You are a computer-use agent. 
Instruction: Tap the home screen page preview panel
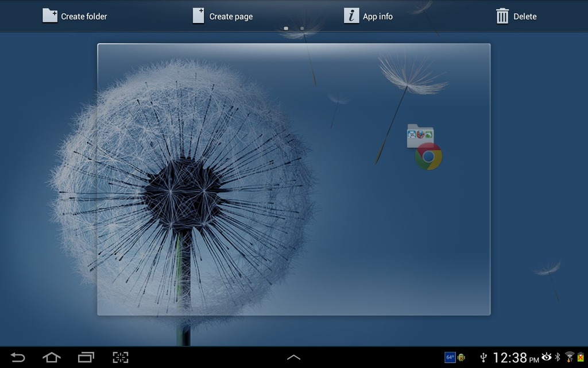[x=293, y=179]
